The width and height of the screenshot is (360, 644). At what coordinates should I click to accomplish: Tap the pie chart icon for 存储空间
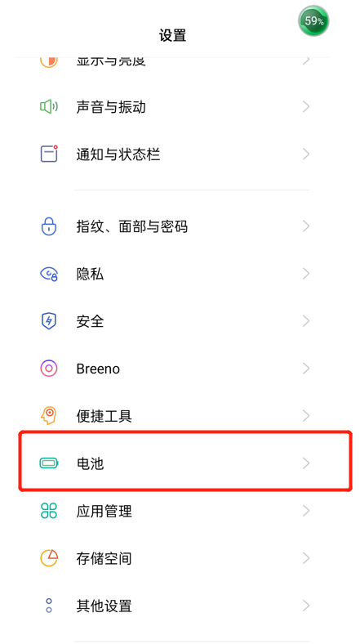pyautogui.click(x=49, y=558)
